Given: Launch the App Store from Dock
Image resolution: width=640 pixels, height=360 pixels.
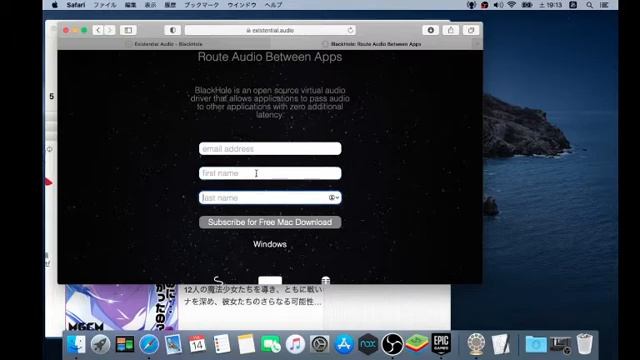Looking at the screenshot, I should [x=344, y=344].
